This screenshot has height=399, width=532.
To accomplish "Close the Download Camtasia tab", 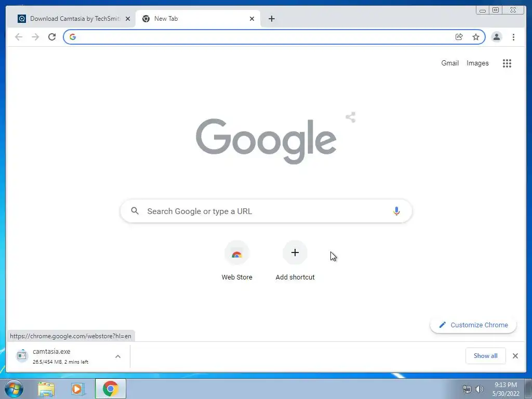I will pyautogui.click(x=128, y=19).
